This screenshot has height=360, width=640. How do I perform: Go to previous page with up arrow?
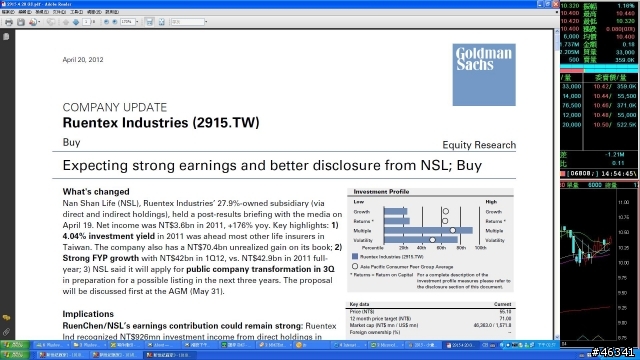66,22
